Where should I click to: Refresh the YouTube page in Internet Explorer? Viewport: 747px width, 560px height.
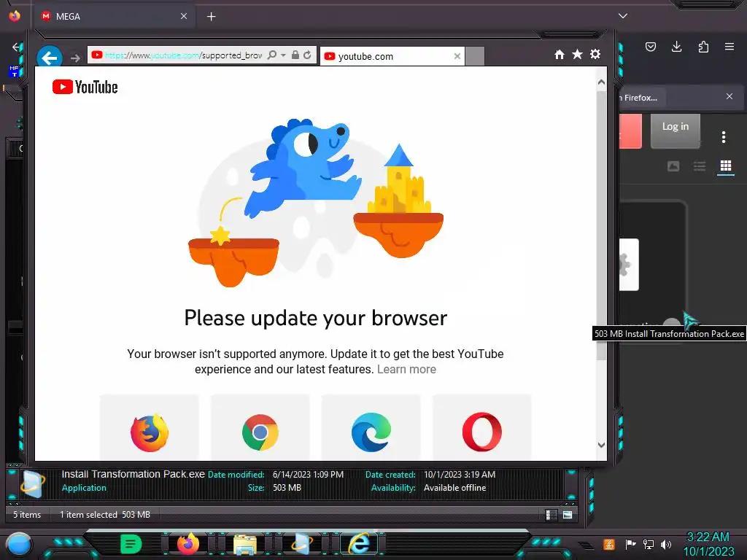coord(308,55)
